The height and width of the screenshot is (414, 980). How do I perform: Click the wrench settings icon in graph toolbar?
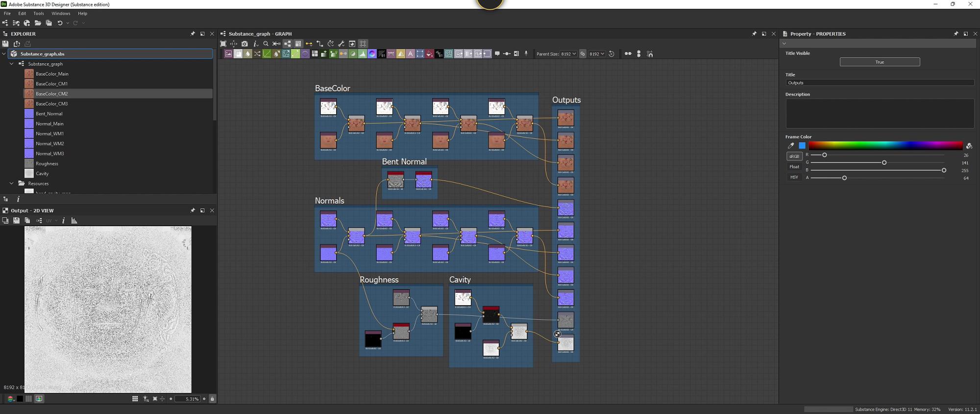click(341, 44)
